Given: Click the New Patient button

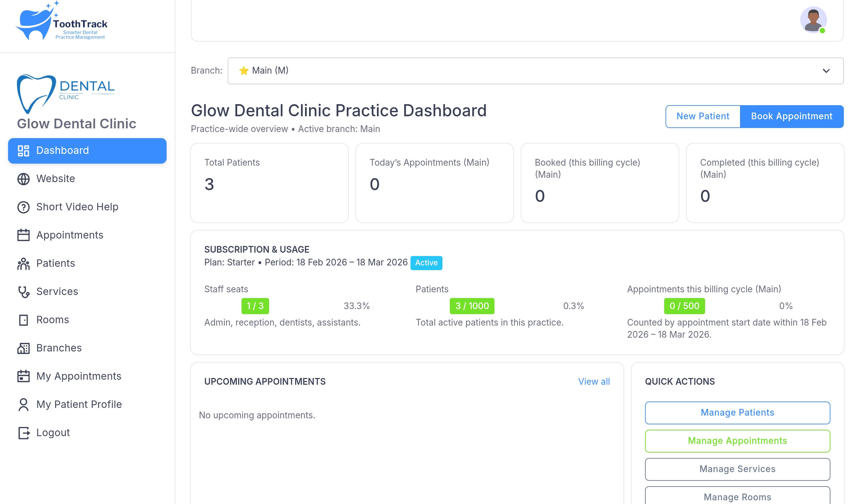Looking at the screenshot, I should 702,116.
